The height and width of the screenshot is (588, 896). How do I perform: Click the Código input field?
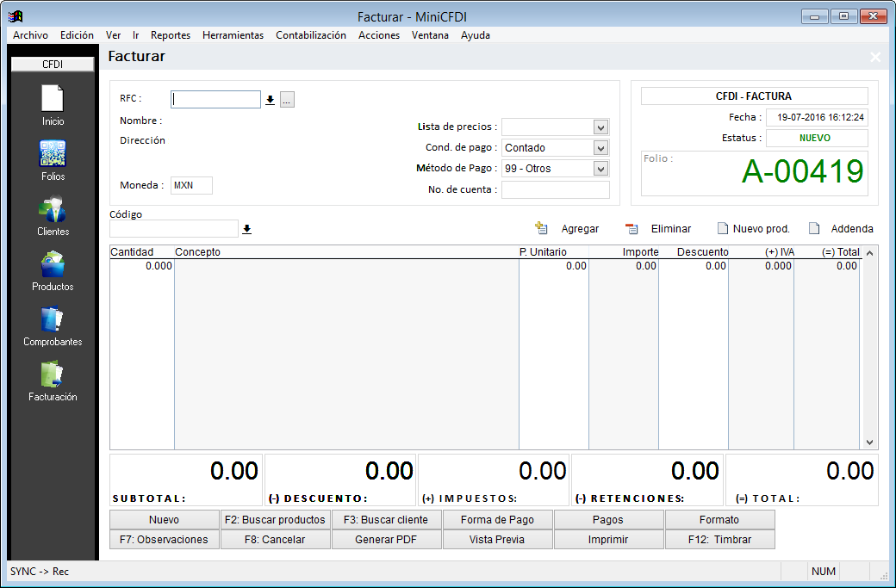(174, 228)
